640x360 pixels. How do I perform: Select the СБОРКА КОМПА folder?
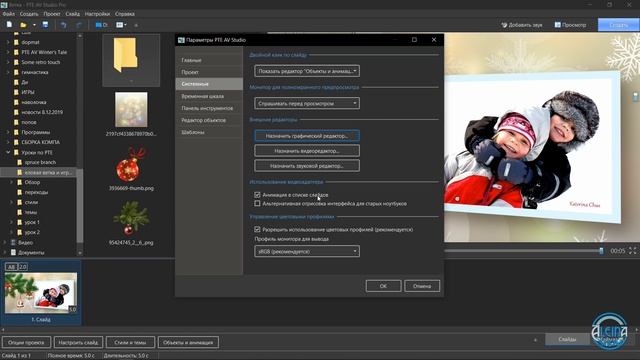pyautogui.click(x=40, y=142)
